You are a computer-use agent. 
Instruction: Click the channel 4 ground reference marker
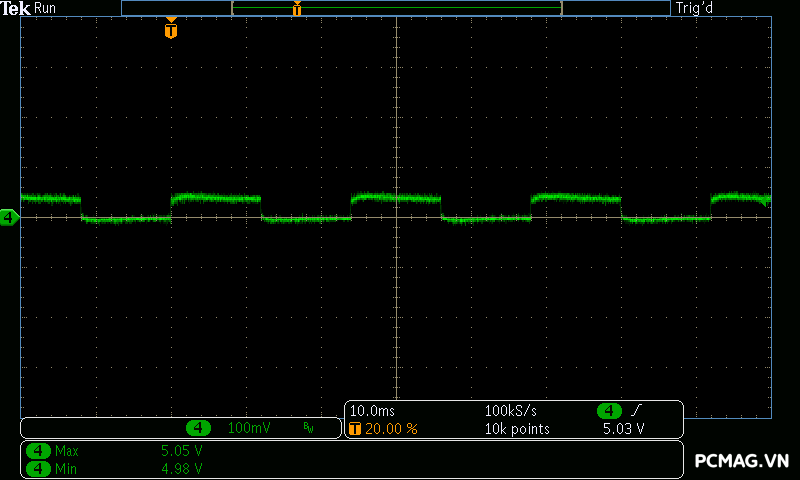(9, 217)
